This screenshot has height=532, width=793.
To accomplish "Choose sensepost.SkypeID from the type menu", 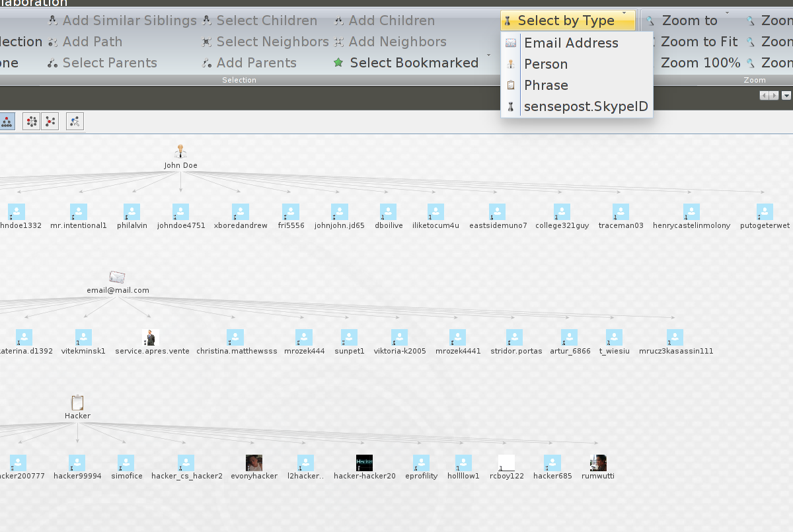I will [x=585, y=106].
